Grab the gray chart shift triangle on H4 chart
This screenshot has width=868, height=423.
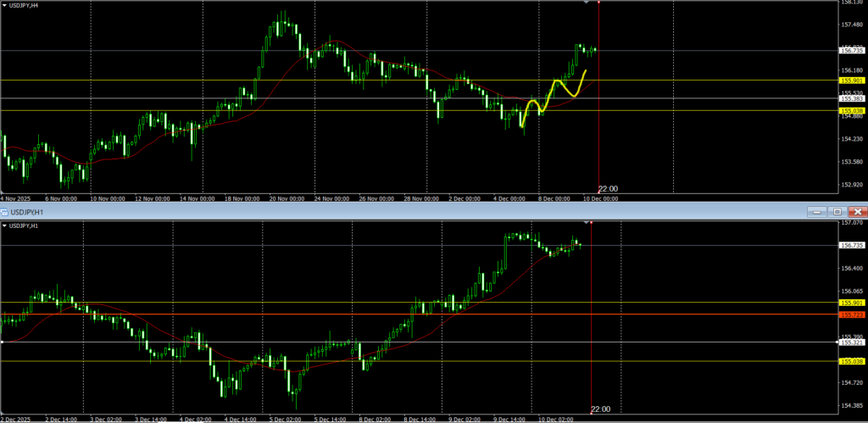[x=586, y=3]
